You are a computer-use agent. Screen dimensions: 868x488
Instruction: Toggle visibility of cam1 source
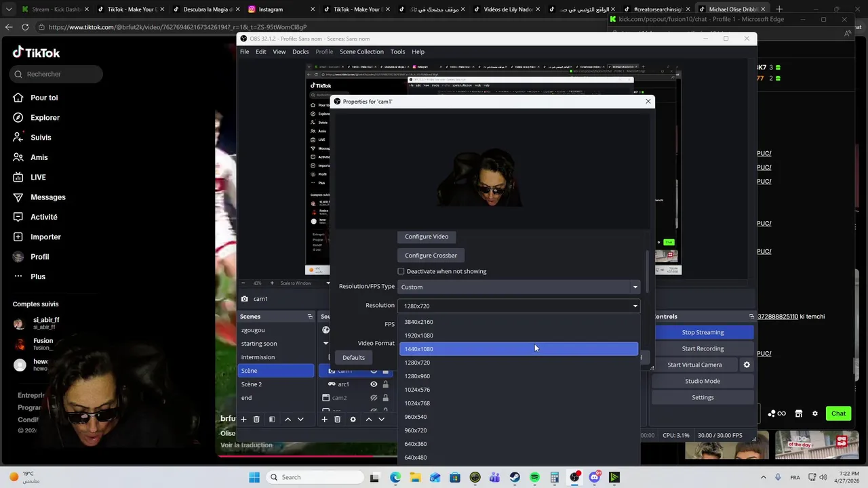pos(374,371)
